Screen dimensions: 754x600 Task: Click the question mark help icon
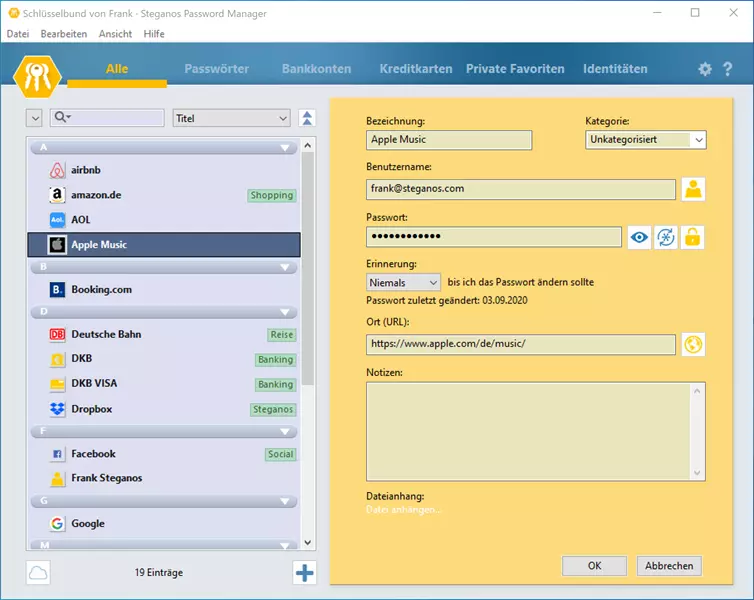coord(728,69)
